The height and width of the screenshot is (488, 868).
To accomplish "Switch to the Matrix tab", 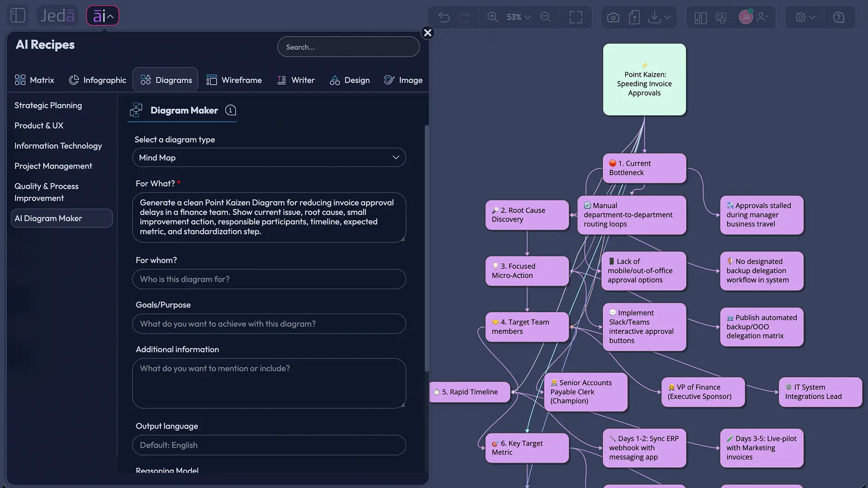I will point(34,80).
